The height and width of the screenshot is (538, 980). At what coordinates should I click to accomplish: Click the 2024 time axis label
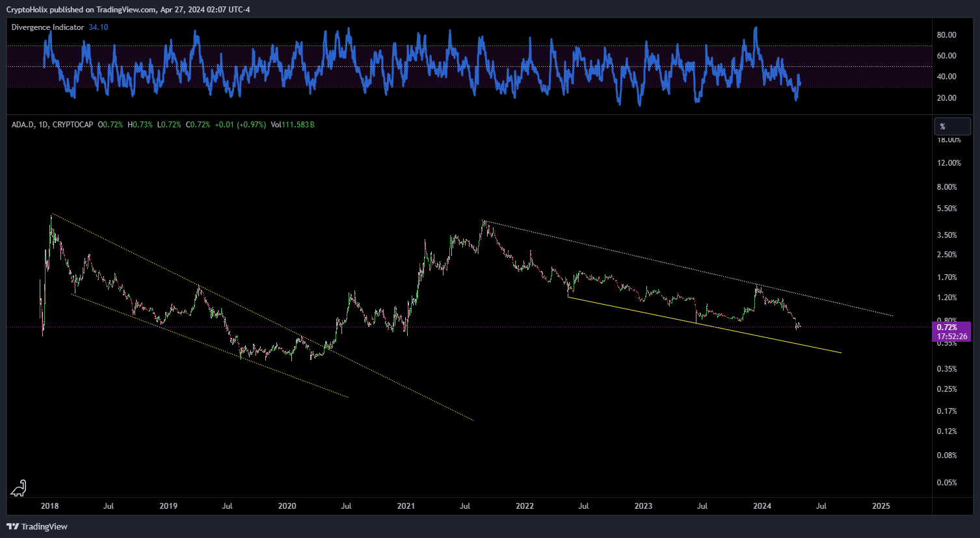click(762, 506)
